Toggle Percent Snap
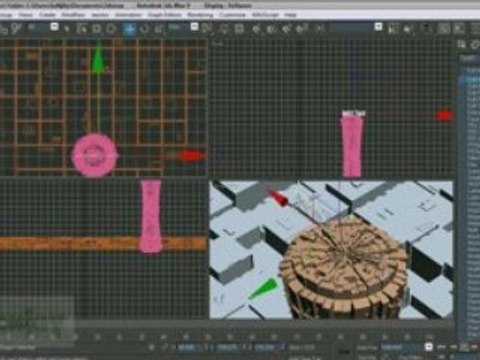Image resolution: width=480 pixels, height=360 pixels. [x=286, y=29]
